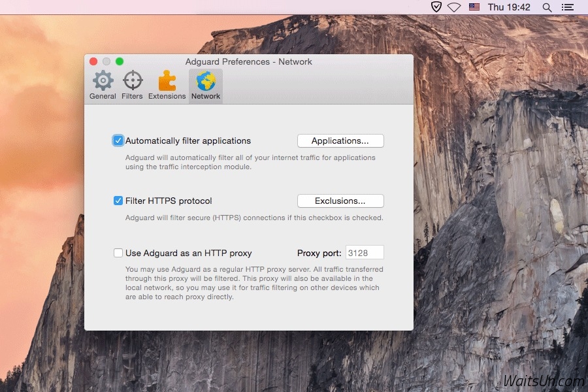Click the WaitsUn.com watermark text
The image size is (588, 392).
pyautogui.click(x=543, y=379)
